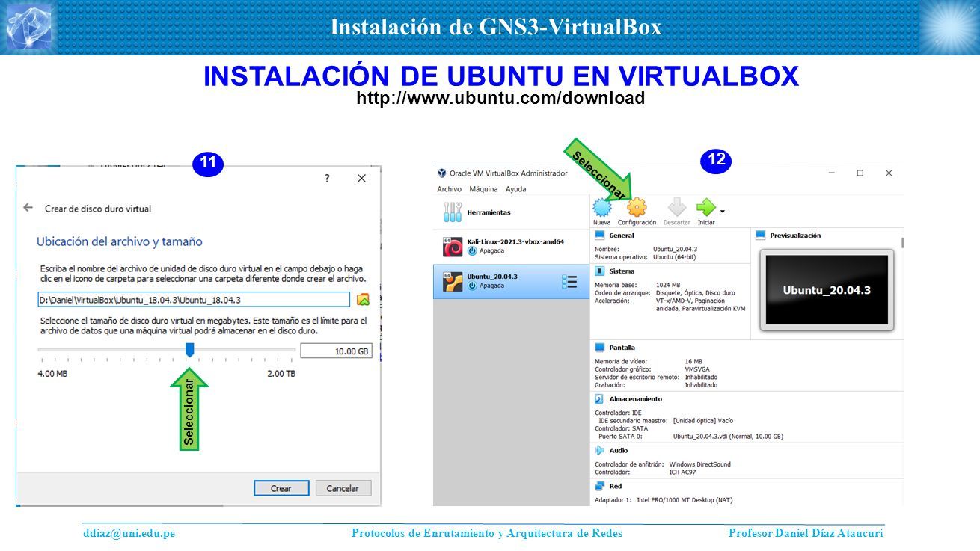
Task: Open the Ayuda menu
Action: [515, 189]
